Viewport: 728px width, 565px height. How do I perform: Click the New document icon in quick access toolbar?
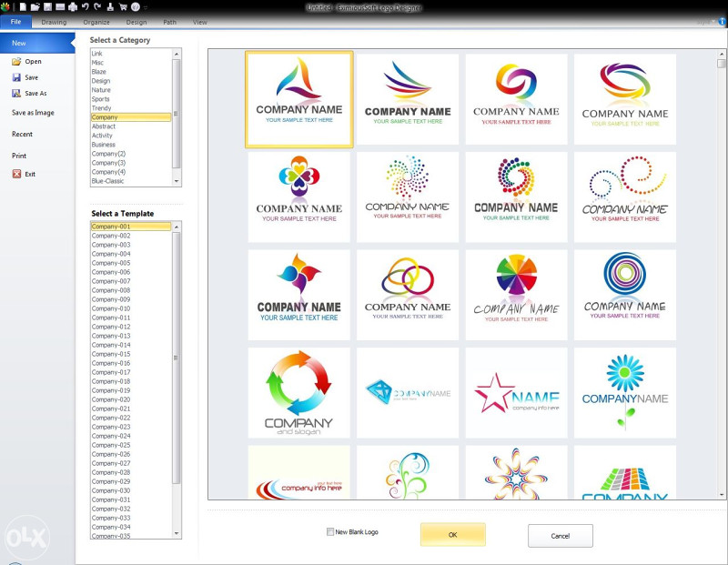22,7
